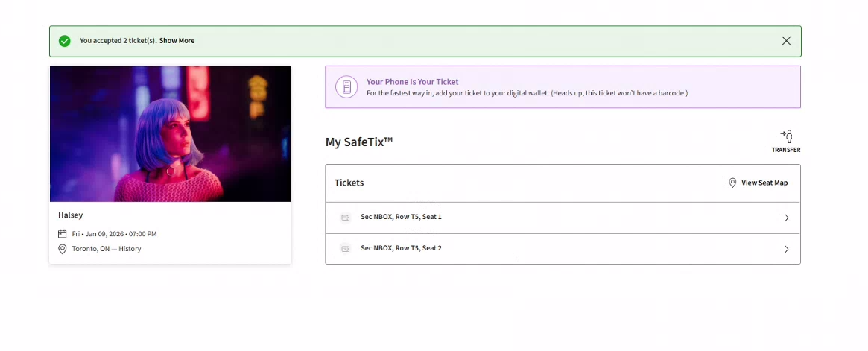Screen dimensions: 868x351
Task: Open Sec NBOX, Row T5, Seat 2
Action: pyautogui.click(x=401, y=248)
